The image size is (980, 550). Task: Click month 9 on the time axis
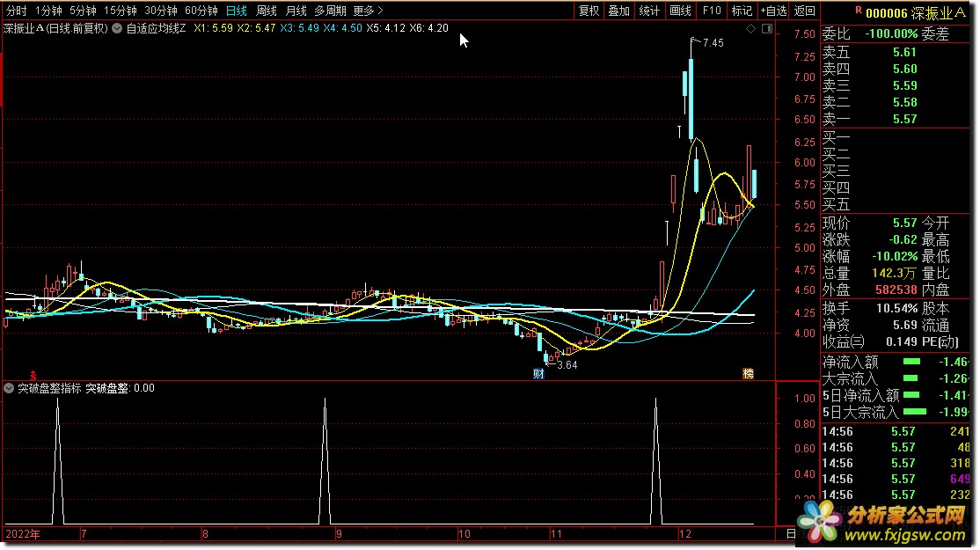pos(339,534)
